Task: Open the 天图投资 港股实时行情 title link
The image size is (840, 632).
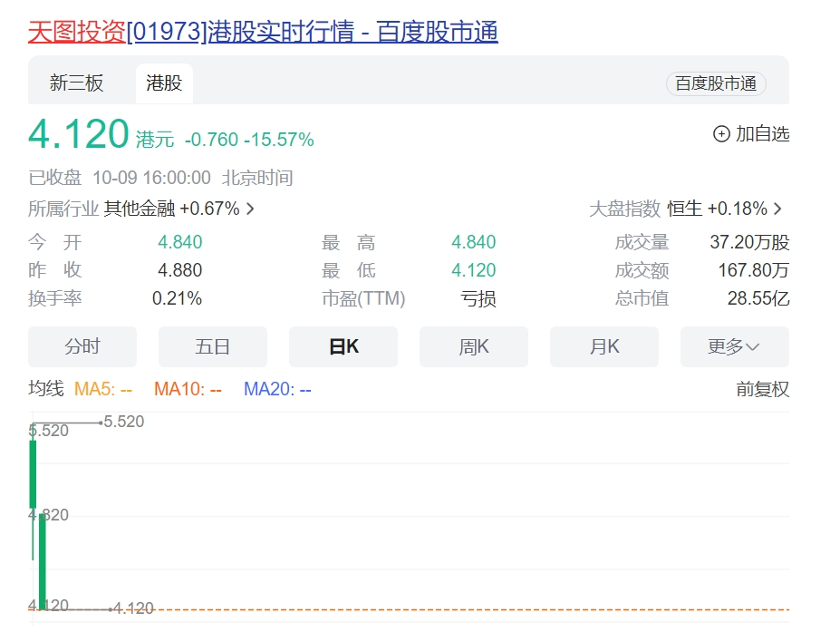Action: coord(263,33)
